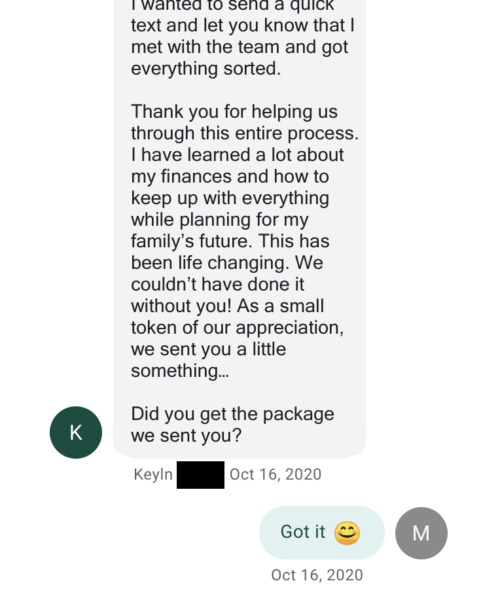Click the 'text and let you know' line
The image size is (500, 600).
243,25
